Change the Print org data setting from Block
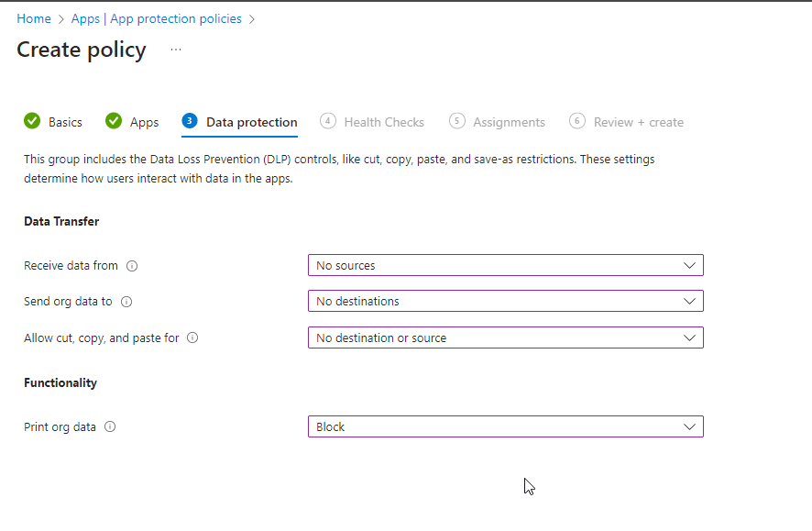Screen dimensions: 812x531 pos(504,426)
